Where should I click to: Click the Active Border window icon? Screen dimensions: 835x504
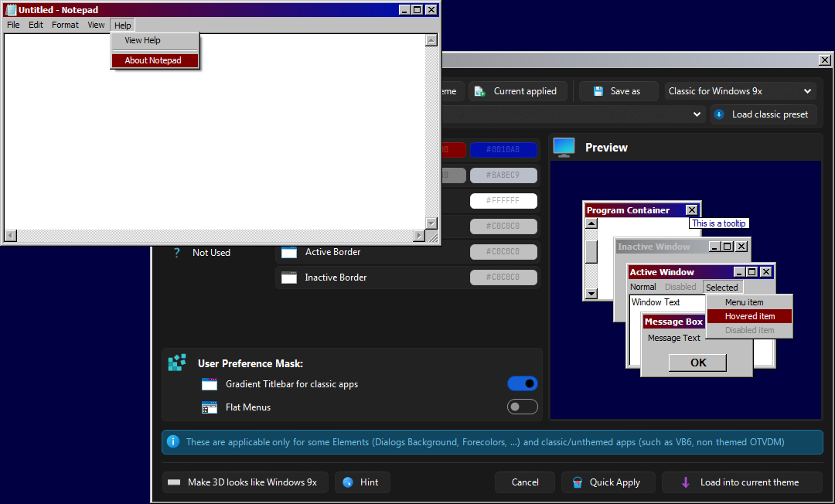289,252
